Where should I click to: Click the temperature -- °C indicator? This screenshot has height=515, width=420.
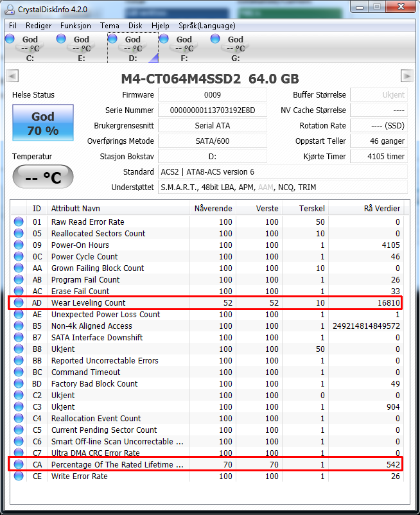tap(43, 177)
